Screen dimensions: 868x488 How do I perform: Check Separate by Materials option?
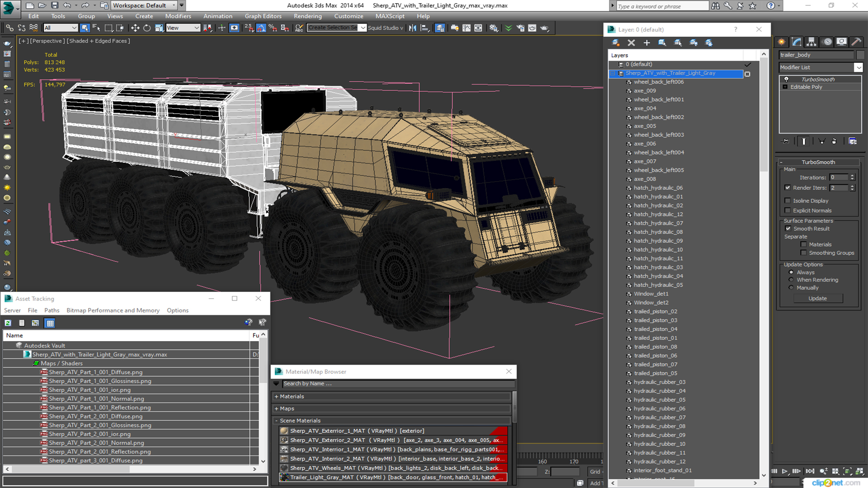coord(803,244)
